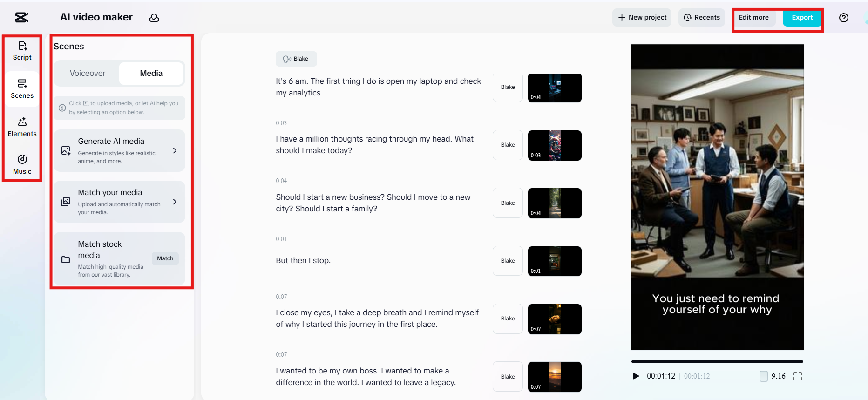Click the info icon in upload hint
Image resolution: width=868 pixels, height=400 pixels.
click(62, 108)
